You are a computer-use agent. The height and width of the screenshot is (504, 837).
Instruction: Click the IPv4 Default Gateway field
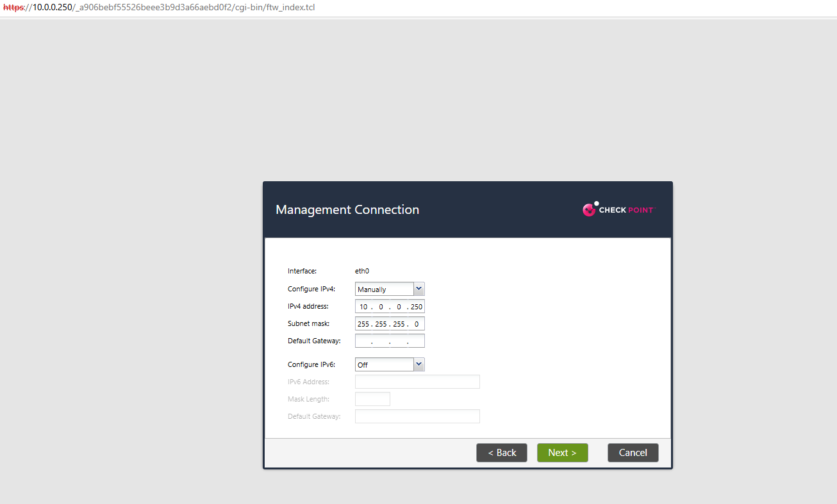pos(390,341)
